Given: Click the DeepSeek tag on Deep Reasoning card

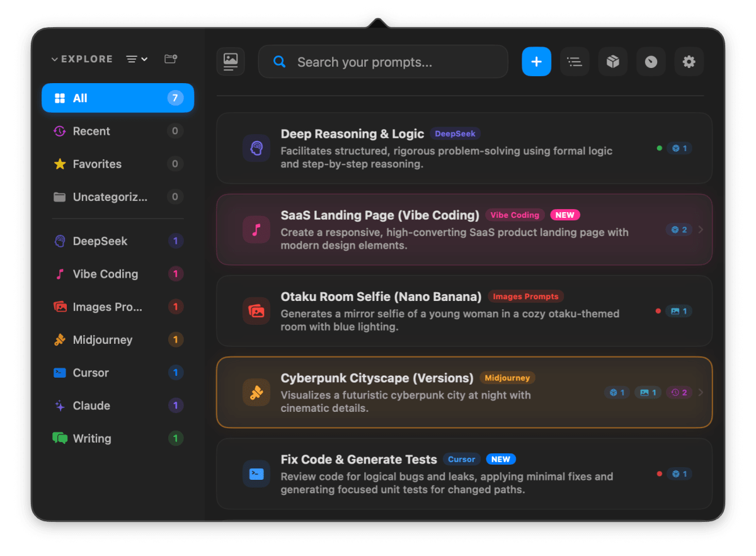Looking at the screenshot, I should 455,133.
